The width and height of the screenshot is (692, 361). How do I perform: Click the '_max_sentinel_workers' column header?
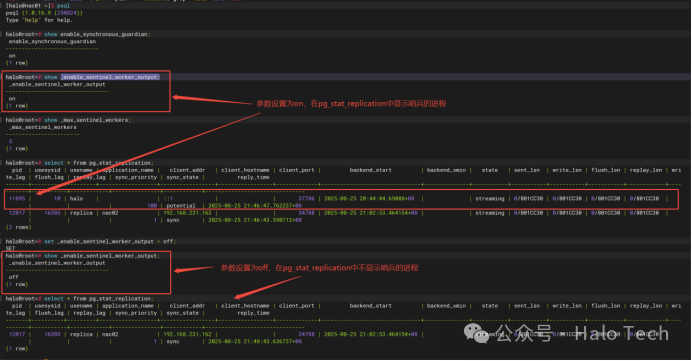click(x=43, y=127)
